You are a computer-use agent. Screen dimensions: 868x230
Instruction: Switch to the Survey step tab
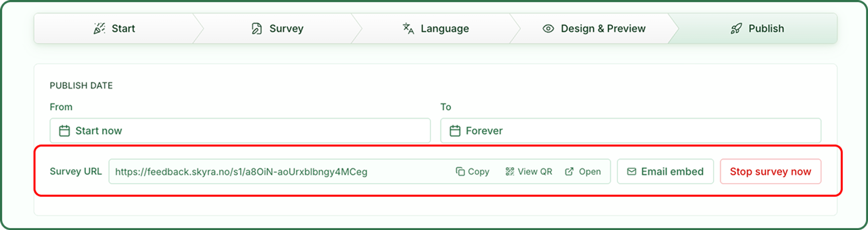click(x=278, y=29)
